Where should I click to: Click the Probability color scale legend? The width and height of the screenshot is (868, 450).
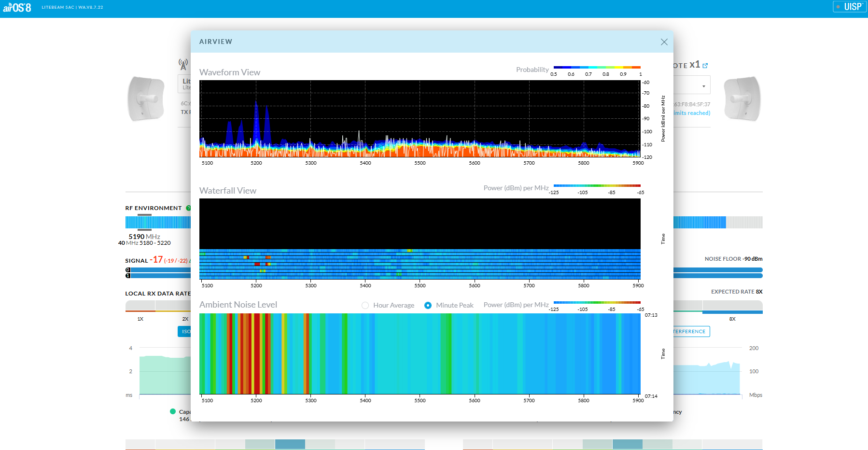coord(597,68)
